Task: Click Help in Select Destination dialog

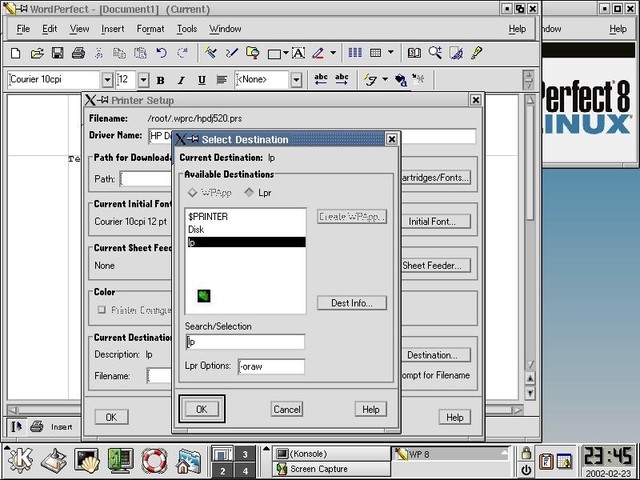Action: [x=371, y=409]
